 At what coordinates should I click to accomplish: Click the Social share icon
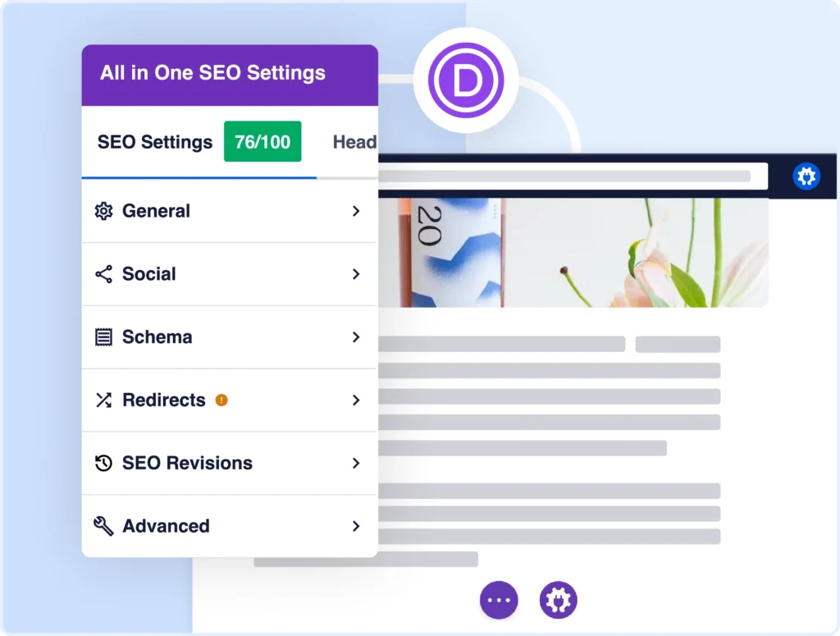click(103, 274)
